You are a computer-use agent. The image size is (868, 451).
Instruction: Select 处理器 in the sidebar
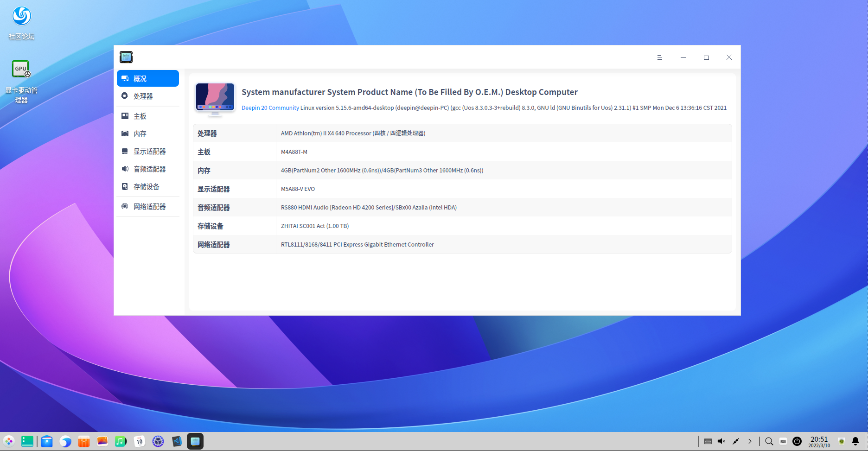(x=148, y=96)
